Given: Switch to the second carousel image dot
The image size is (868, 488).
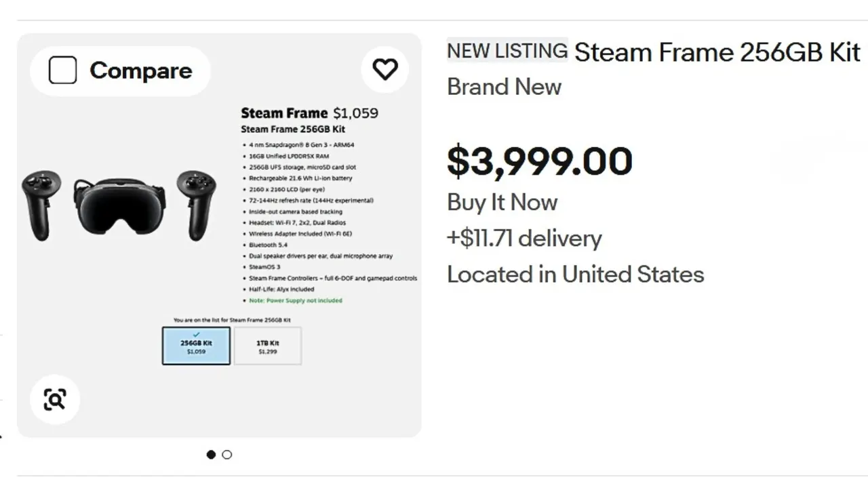Looking at the screenshot, I should click(x=227, y=455).
